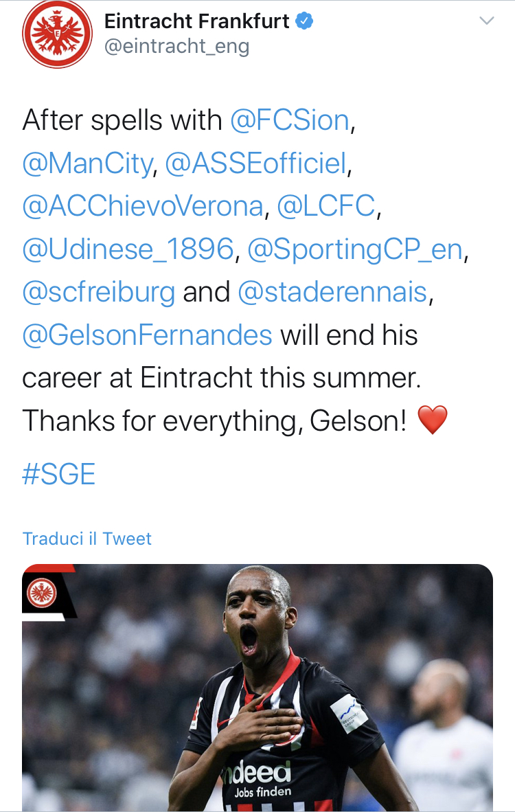
Task: Open the #SGE hashtag
Action: click(x=59, y=475)
